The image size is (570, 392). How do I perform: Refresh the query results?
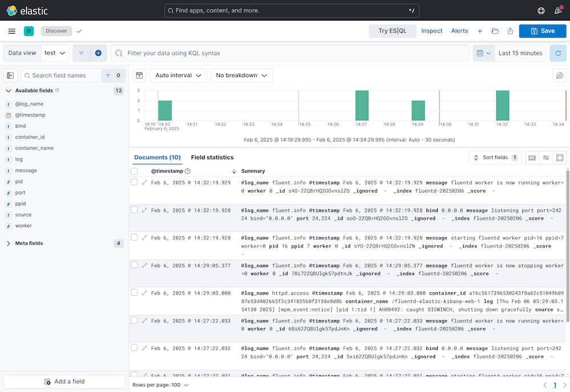(558, 53)
